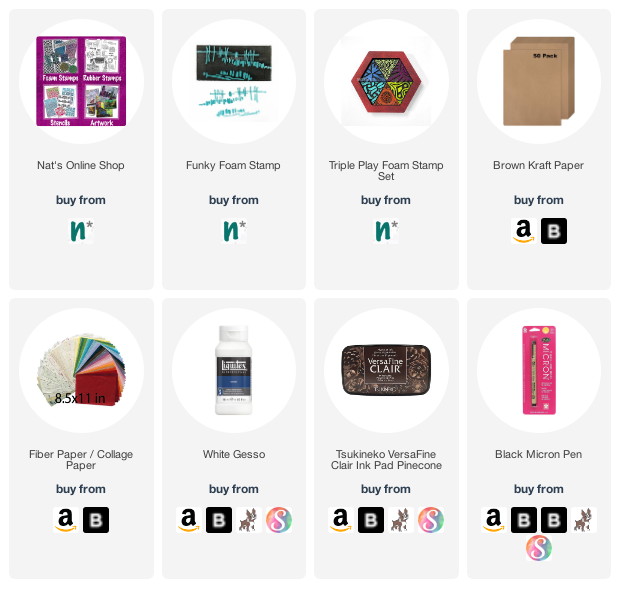Viewport: 620px width, 599px height.
Task: Click Blick 'B' icon under Fiber Paper
Action: [x=96, y=520]
